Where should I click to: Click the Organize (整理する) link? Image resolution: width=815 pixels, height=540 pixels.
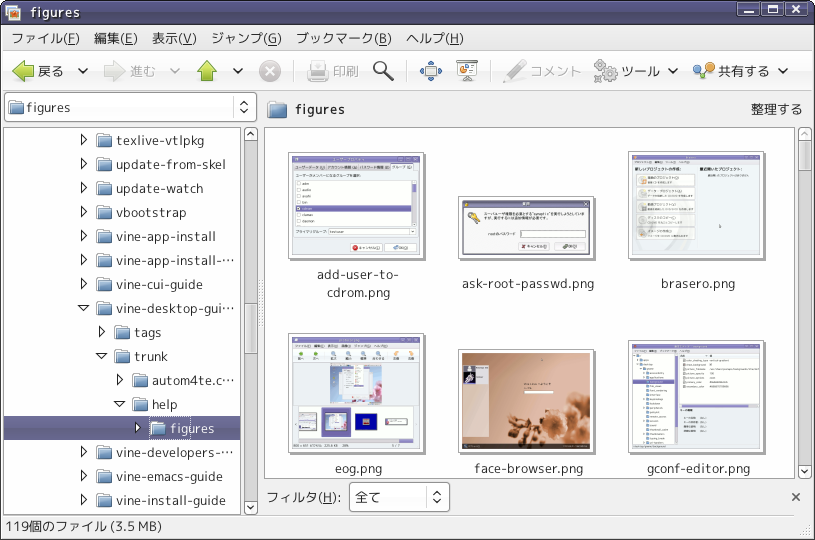click(x=776, y=109)
